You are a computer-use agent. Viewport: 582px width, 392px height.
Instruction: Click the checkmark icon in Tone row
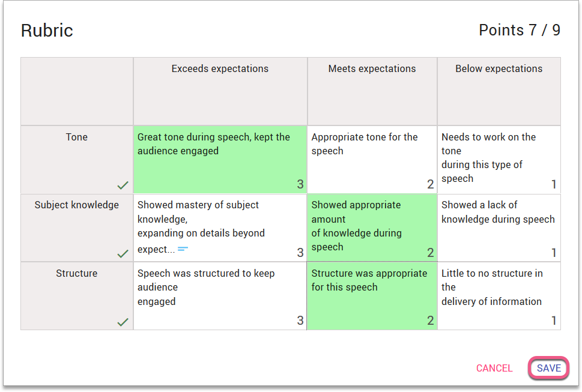coord(123,185)
